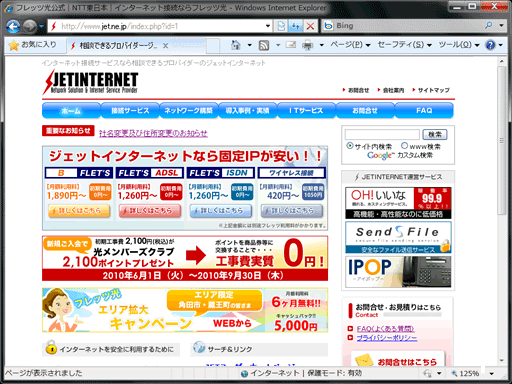Screen dimensions: 512x384
Task: Click the お問合せはこちら envelope button
Action: pyautogui.click(x=398, y=359)
